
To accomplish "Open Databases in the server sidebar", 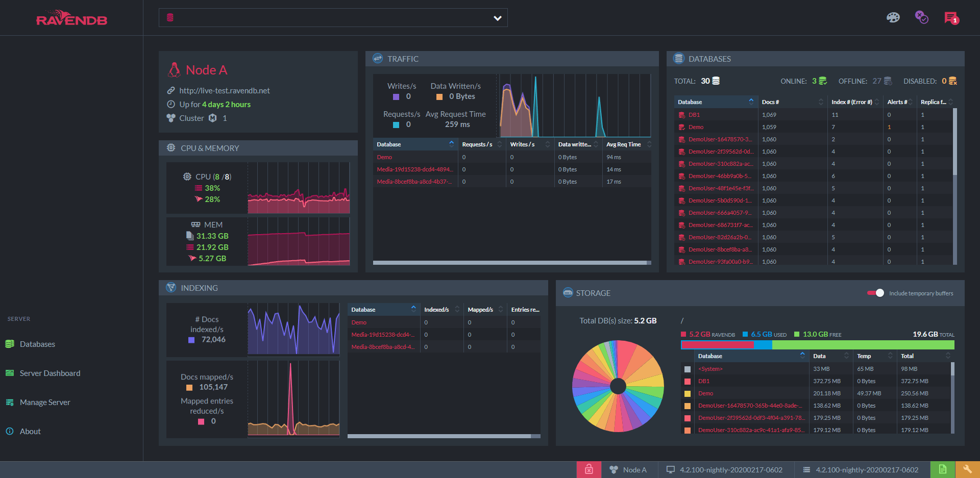I will [37, 344].
